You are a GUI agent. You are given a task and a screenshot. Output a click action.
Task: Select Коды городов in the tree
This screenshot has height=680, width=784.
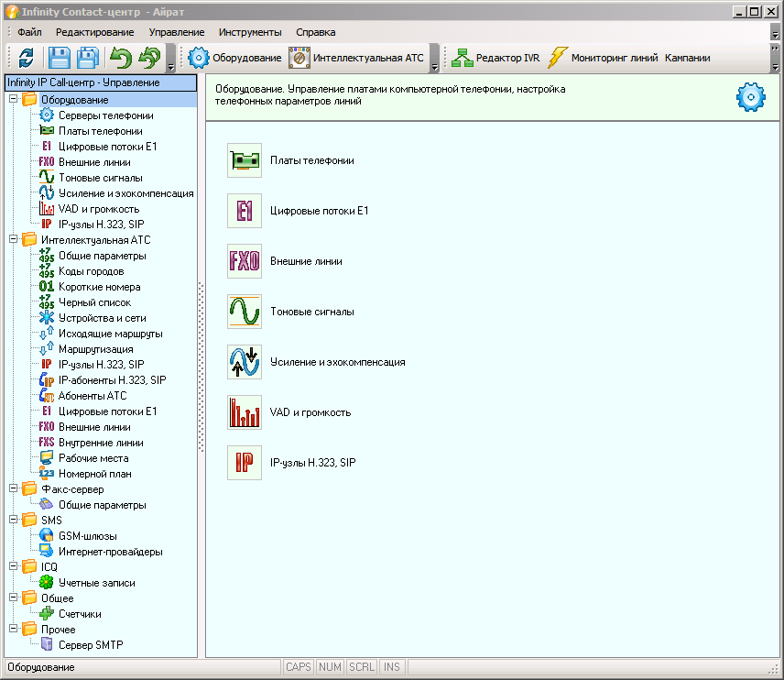[92, 271]
